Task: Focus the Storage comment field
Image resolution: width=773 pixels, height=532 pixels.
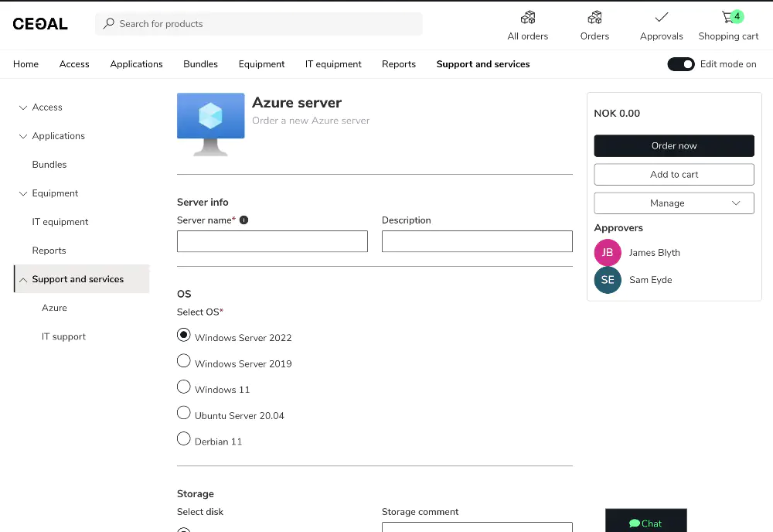Action: pos(477,527)
